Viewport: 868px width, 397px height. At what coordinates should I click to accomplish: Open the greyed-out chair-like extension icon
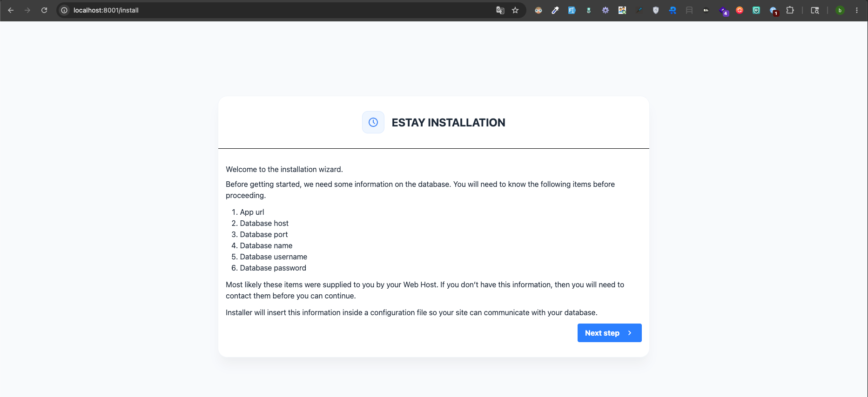[x=689, y=10]
